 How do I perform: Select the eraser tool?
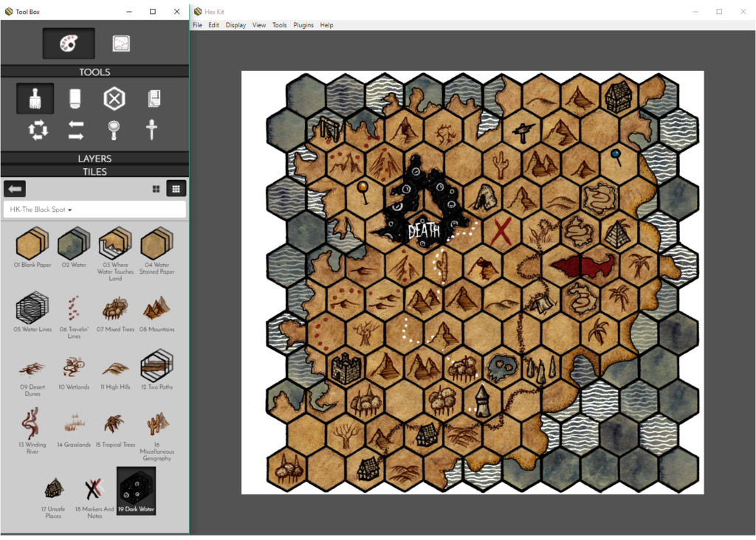point(75,99)
